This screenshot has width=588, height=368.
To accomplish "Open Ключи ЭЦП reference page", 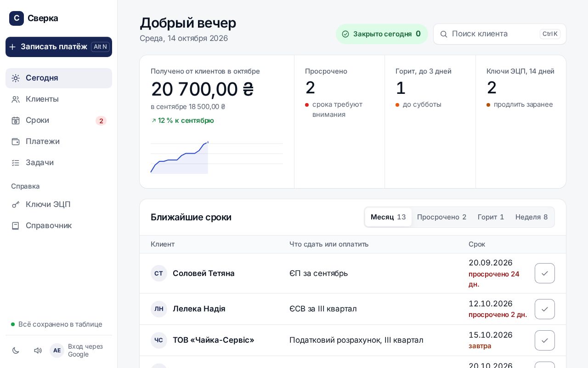I will (x=59, y=205).
